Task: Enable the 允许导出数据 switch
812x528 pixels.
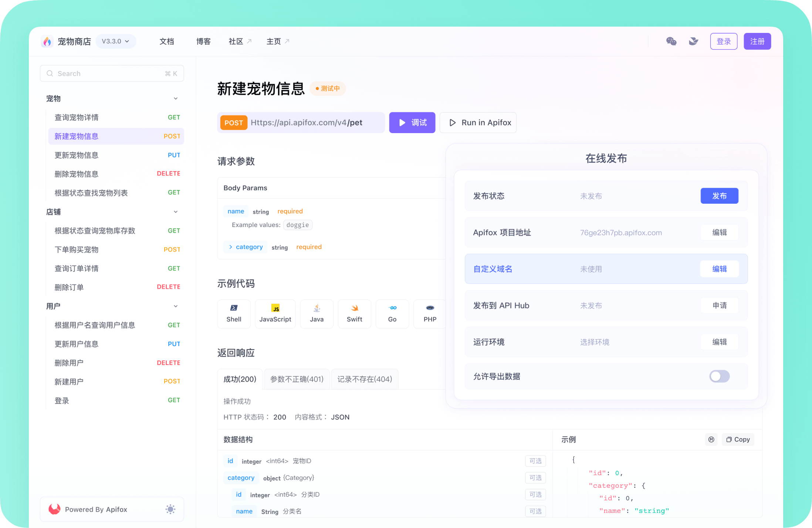Action: tap(719, 376)
